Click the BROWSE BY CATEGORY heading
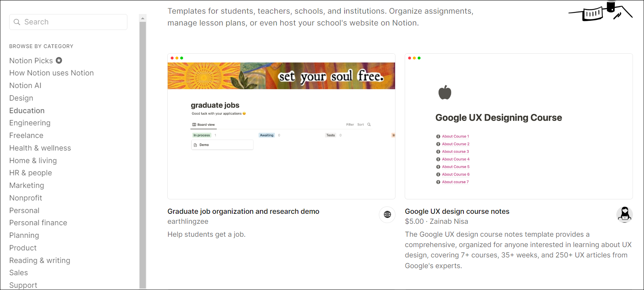Screen dimensions: 644x290 click(x=41, y=46)
